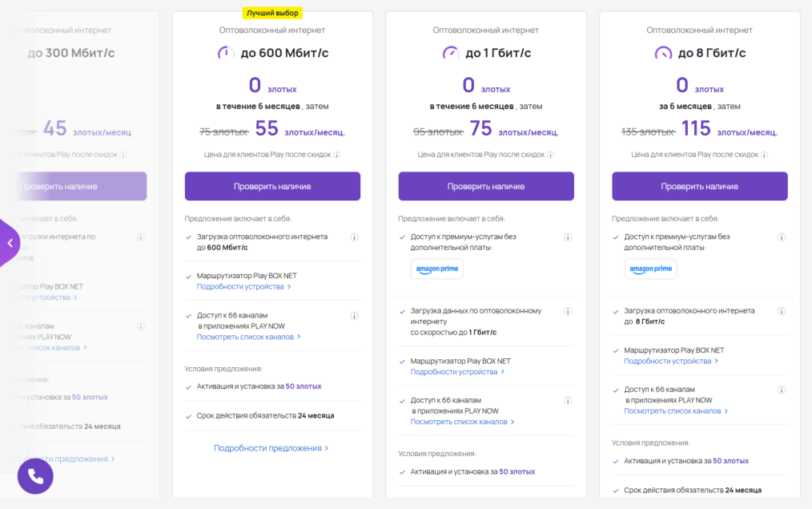Open Подробности устройства in 1 Гбит/с plan
Image resolution: width=812 pixels, height=509 pixels.
coord(457,372)
